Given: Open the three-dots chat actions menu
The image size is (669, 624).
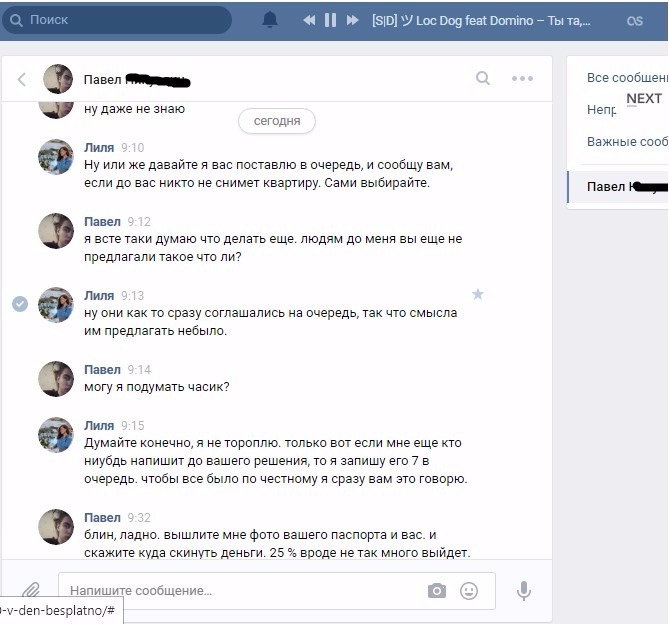Looking at the screenshot, I should (522, 78).
